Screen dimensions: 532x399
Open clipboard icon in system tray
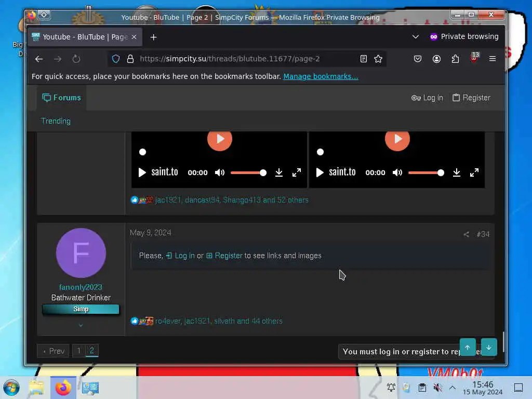(422, 387)
